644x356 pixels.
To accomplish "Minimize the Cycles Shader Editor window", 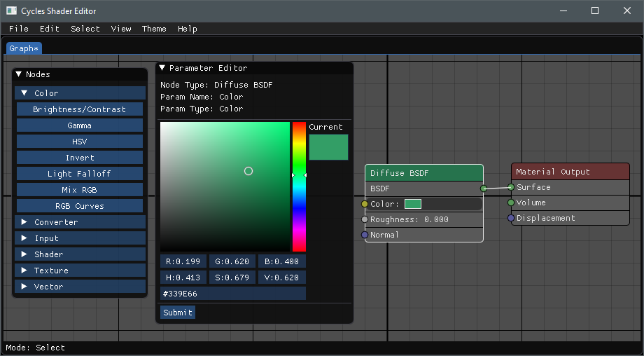I will coord(563,11).
